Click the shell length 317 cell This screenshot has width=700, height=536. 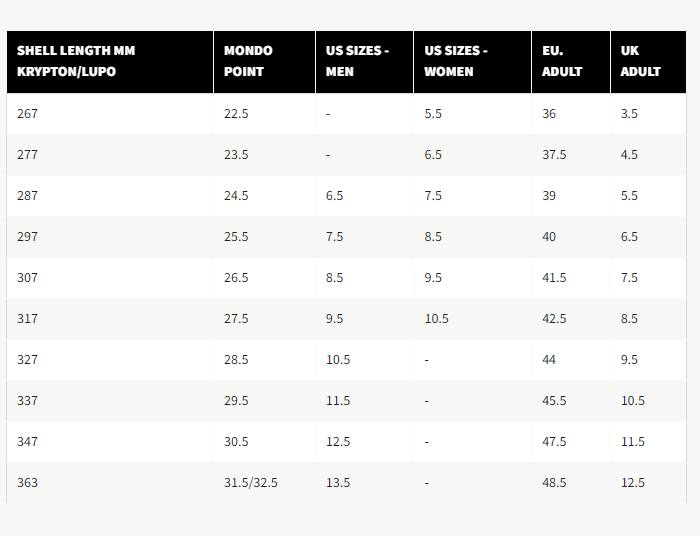(x=28, y=319)
